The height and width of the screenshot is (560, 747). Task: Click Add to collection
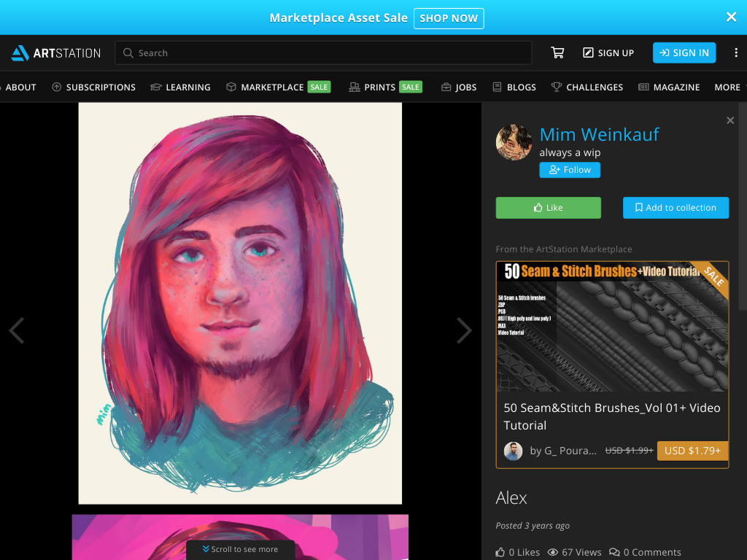pos(676,208)
